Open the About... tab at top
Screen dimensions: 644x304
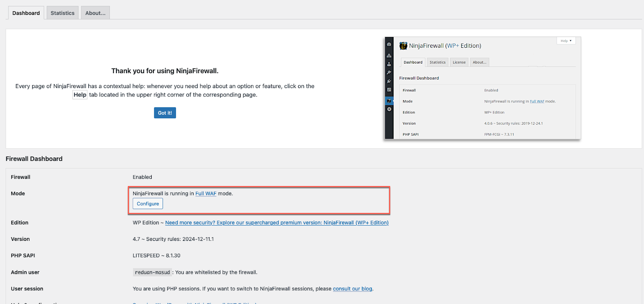[95, 13]
